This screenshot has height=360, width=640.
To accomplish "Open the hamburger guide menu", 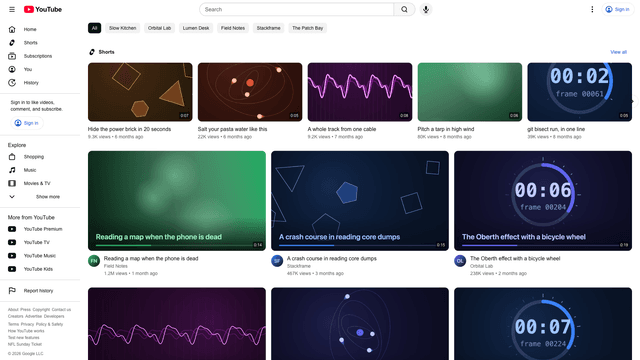I will pos(12,9).
